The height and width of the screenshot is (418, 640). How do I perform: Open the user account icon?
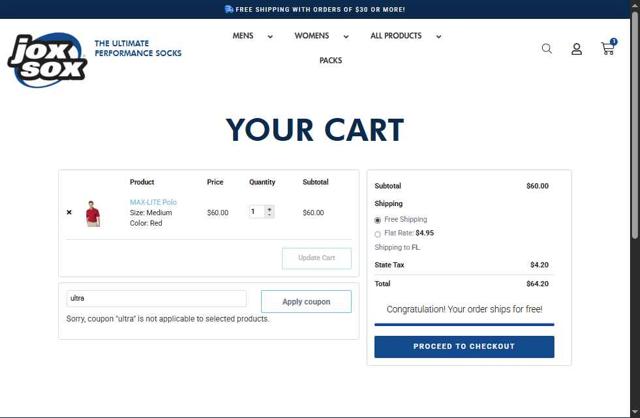tap(576, 49)
